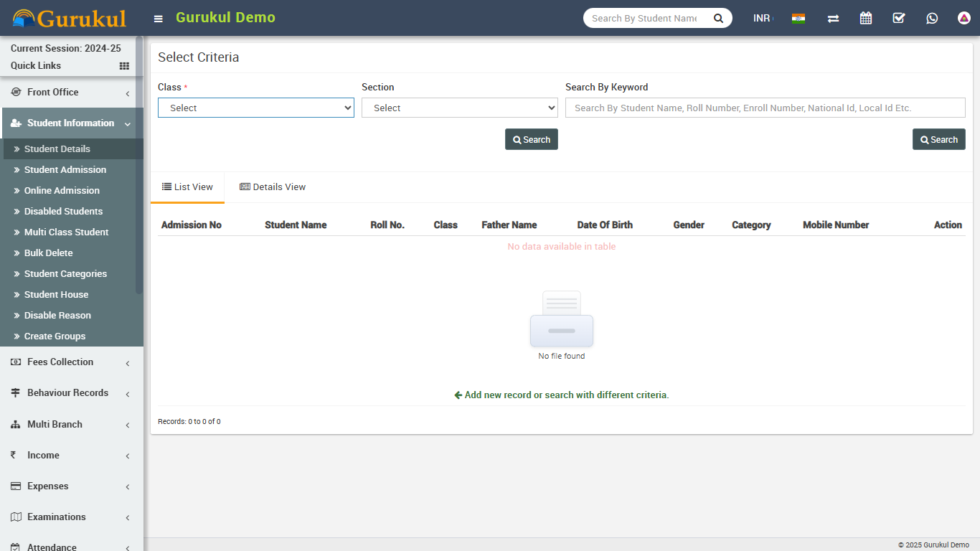Open the calendar icon in header

click(x=866, y=19)
